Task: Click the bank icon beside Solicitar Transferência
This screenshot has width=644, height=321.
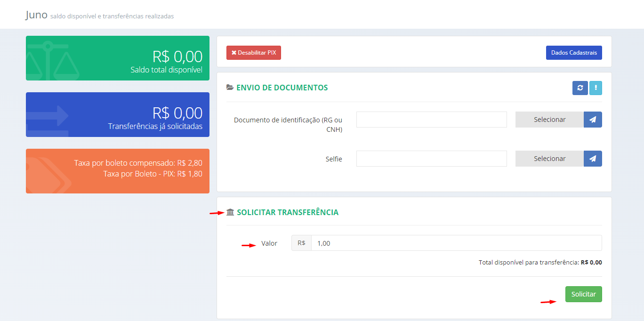Action: click(230, 212)
